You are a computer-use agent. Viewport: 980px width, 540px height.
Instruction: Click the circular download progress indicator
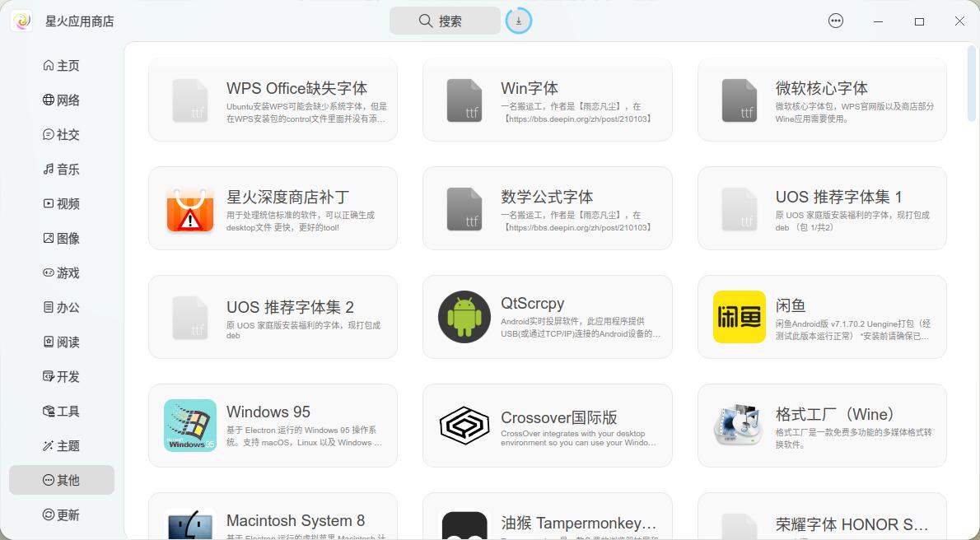pyautogui.click(x=518, y=20)
